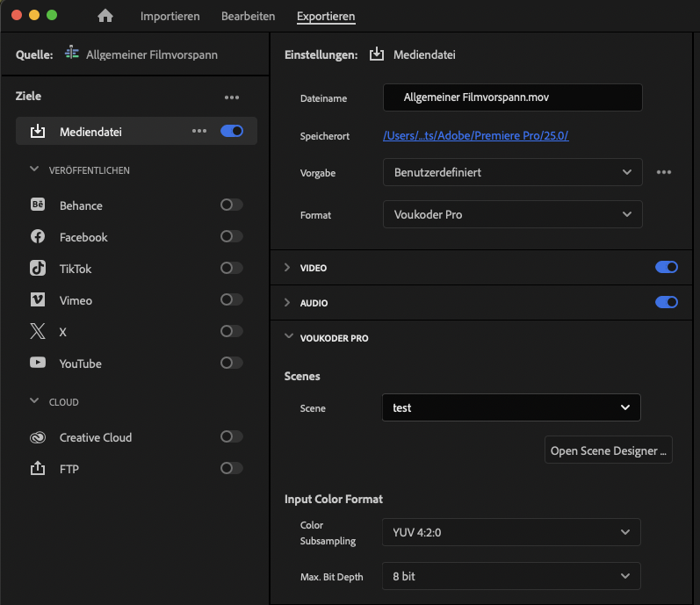Switch to the Bearbeiten tab
The width and height of the screenshot is (700, 605).
[x=249, y=16]
